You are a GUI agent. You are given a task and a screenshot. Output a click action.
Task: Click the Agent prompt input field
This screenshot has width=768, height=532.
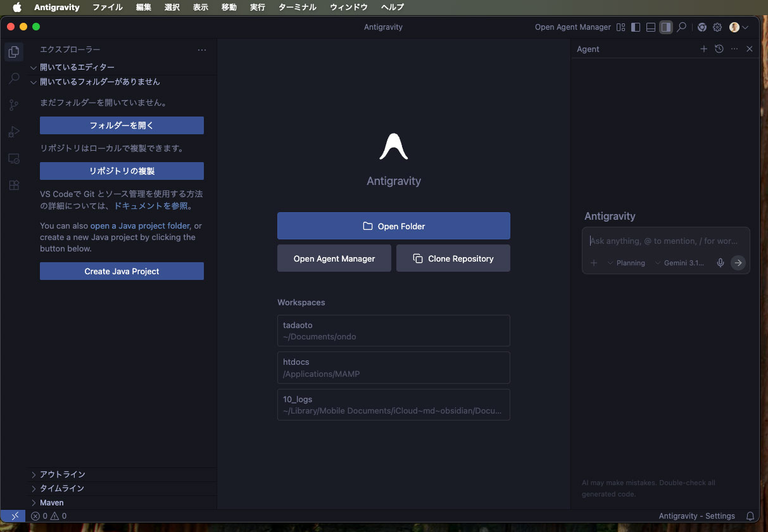pyautogui.click(x=665, y=241)
